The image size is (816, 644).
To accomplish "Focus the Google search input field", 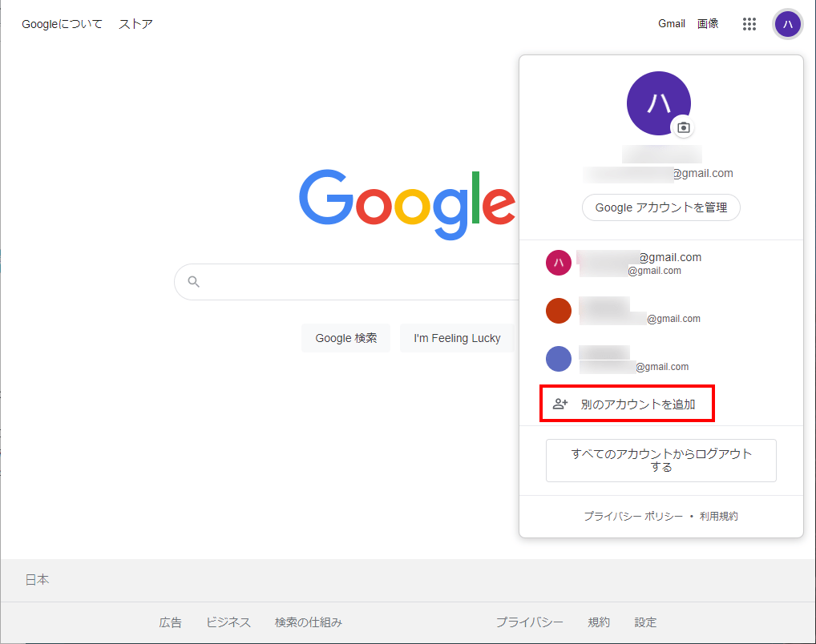I will tap(346, 281).
